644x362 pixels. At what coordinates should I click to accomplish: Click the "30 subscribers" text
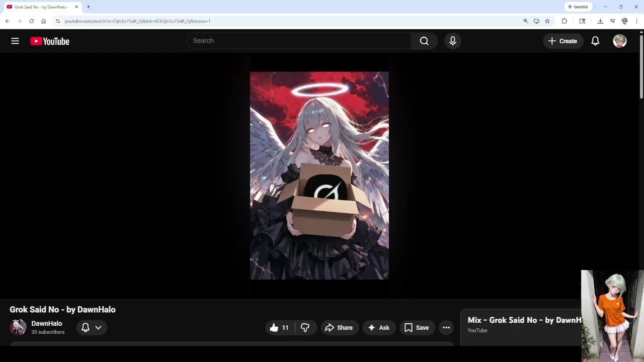point(48,332)
